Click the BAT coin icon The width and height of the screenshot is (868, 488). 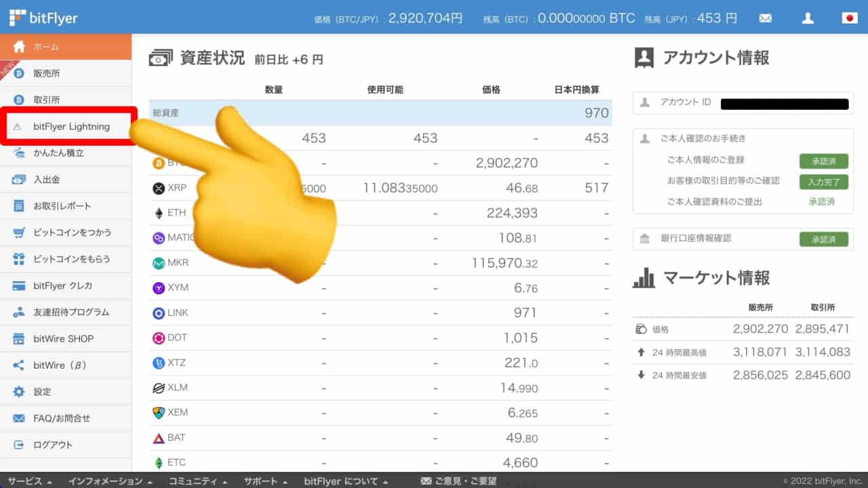(x=159, y=438)
